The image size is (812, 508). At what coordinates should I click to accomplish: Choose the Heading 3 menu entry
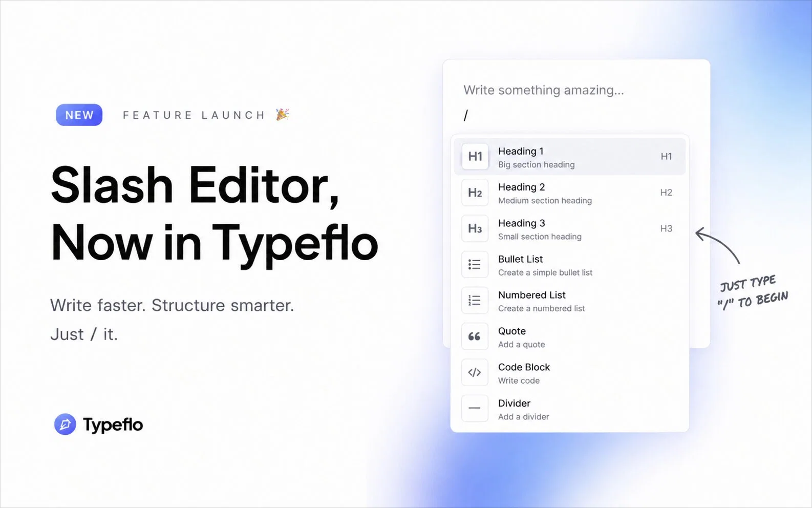[x=569, y=228]
